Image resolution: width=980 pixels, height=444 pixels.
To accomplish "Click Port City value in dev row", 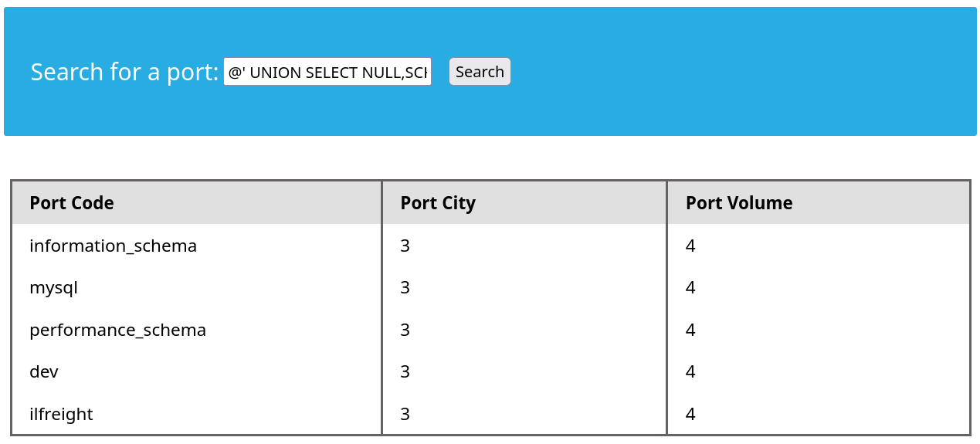I will pos(405,371).
